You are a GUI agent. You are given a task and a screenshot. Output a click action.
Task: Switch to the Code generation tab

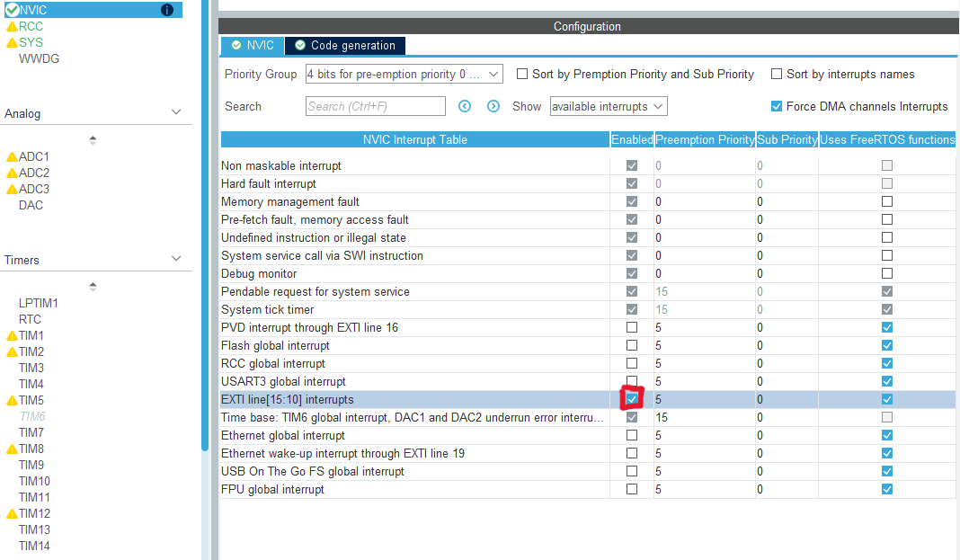345,45
